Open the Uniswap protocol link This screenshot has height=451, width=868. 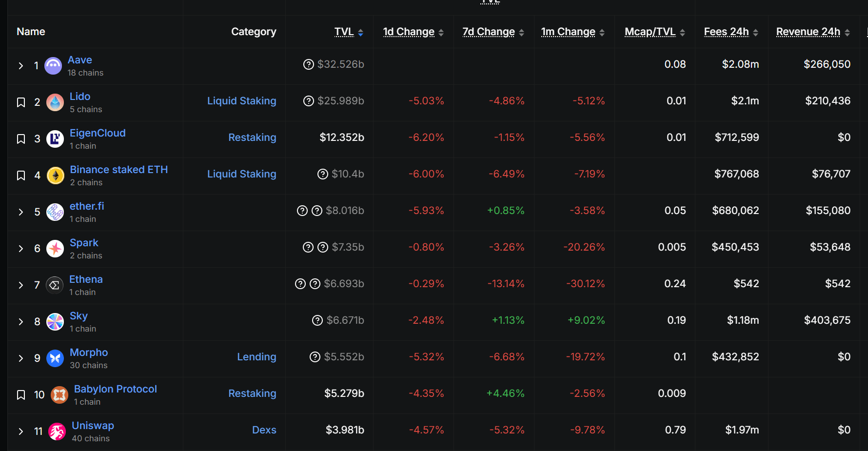[x=93, y=426]
